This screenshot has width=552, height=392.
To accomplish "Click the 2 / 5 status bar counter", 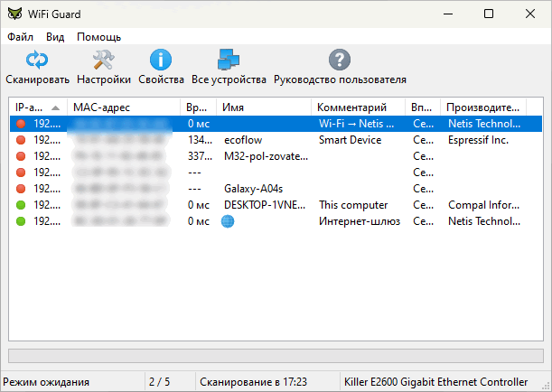I will coord(160,382).
